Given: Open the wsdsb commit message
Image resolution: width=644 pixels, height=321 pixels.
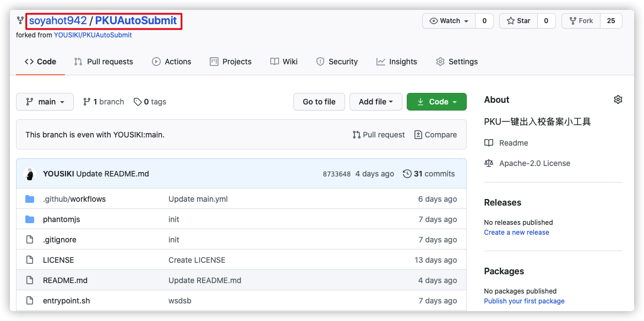Looking at the screenshot, I should [x=180, y=301].
